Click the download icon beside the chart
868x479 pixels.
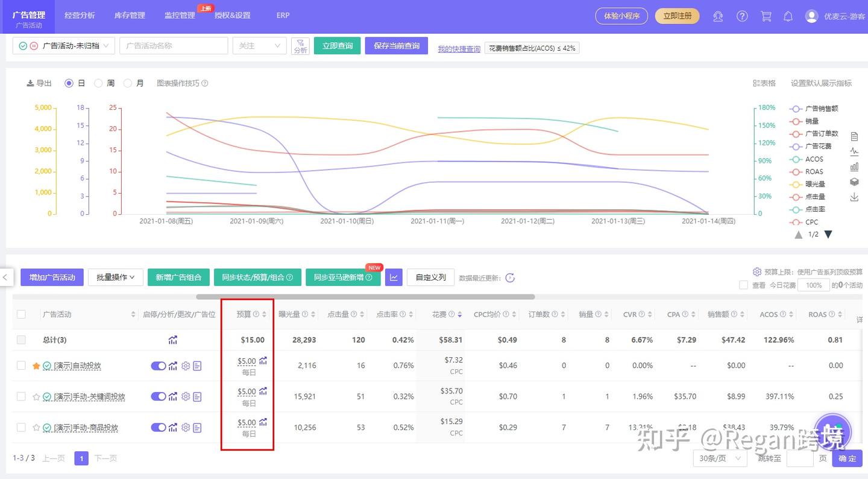854,197
